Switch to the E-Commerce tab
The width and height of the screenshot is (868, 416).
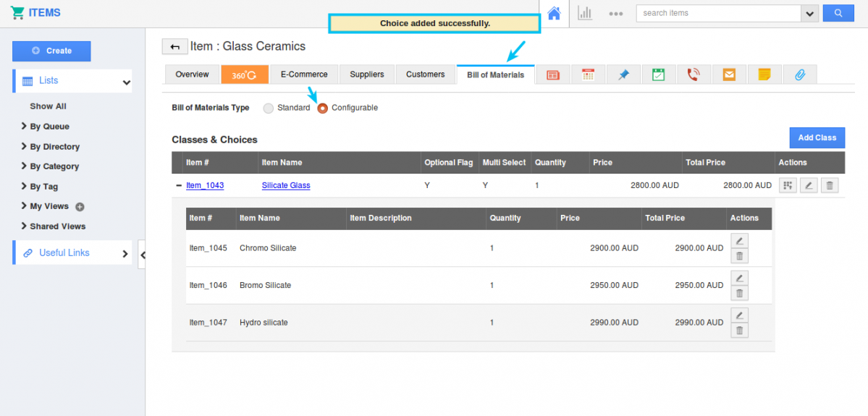[x=304, y=75]
